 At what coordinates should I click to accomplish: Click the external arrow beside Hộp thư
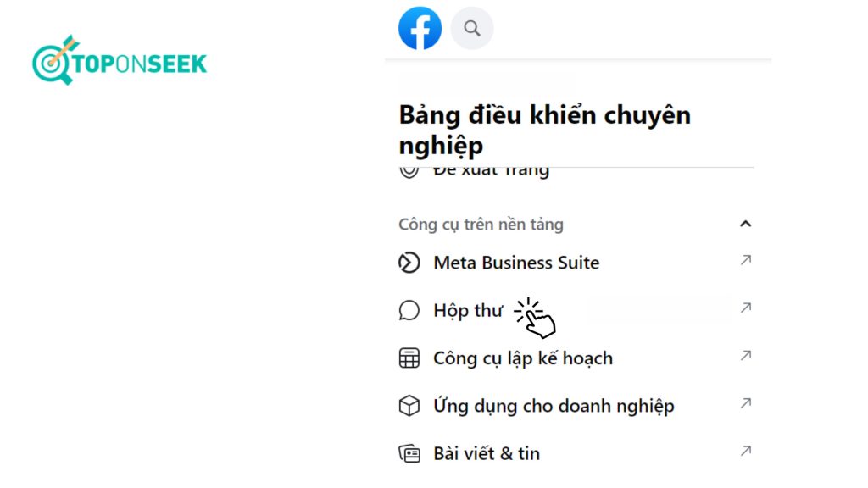pyautogui.click(x=745, y=308)
